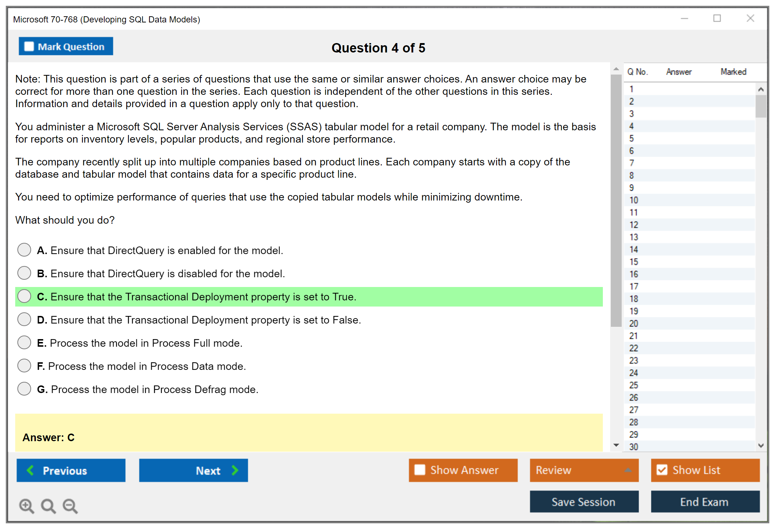The image size is (778, 532).
Task: Select option A DirectQuery enabled
Action: tap(24, 250)
